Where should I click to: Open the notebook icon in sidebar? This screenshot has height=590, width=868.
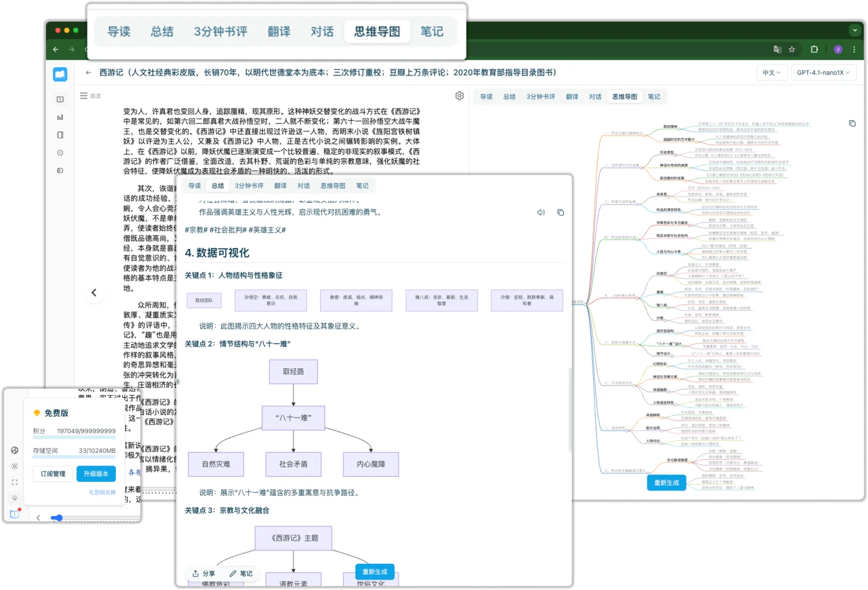[x=60, y=135]
